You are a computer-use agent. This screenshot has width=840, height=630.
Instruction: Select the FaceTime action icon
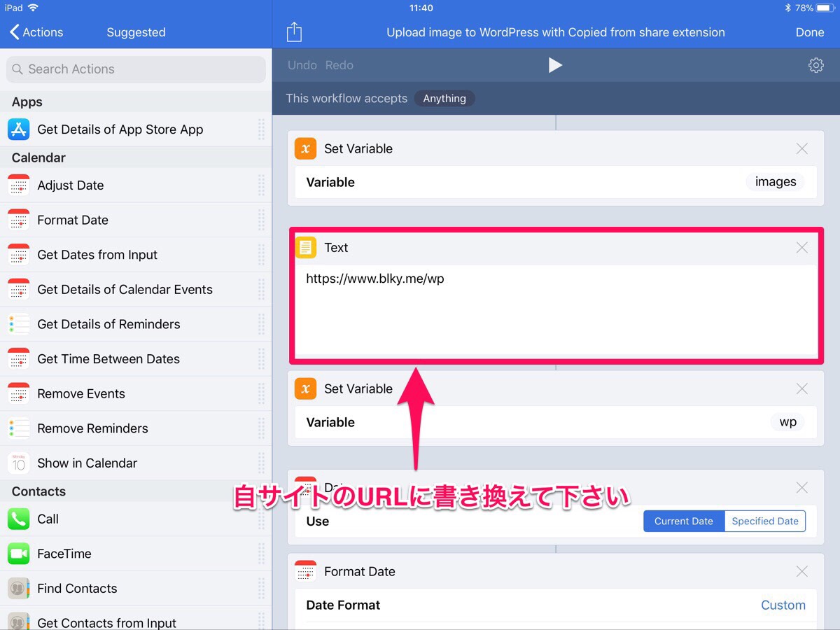[18, 554]
